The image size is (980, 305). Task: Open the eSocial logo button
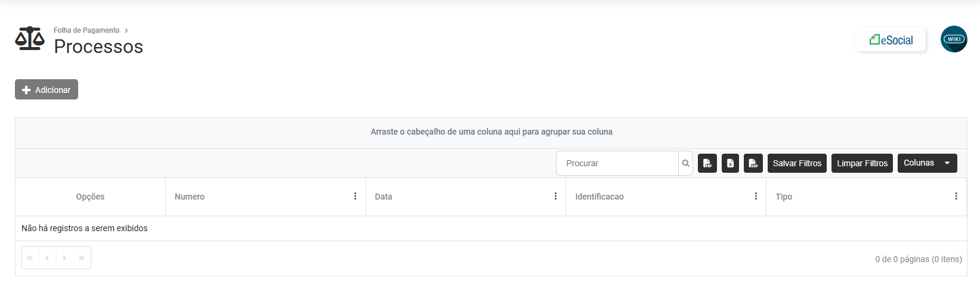point(891,40)
